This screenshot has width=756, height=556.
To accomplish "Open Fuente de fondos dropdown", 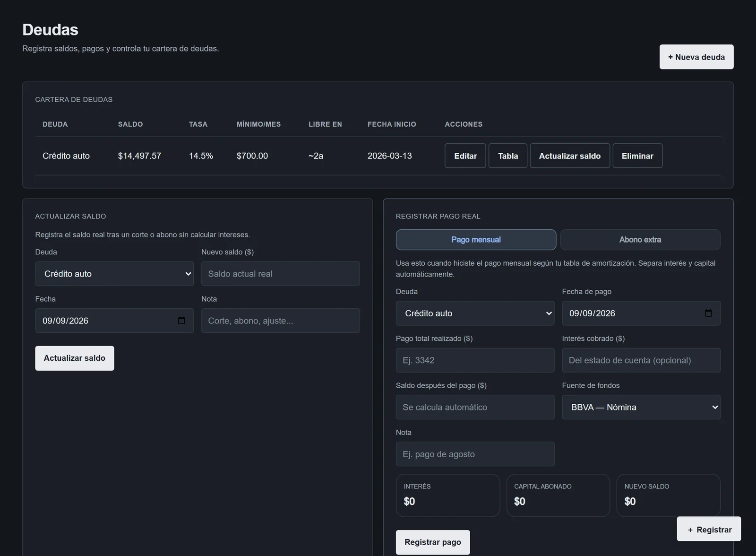I will coord(641,407).
